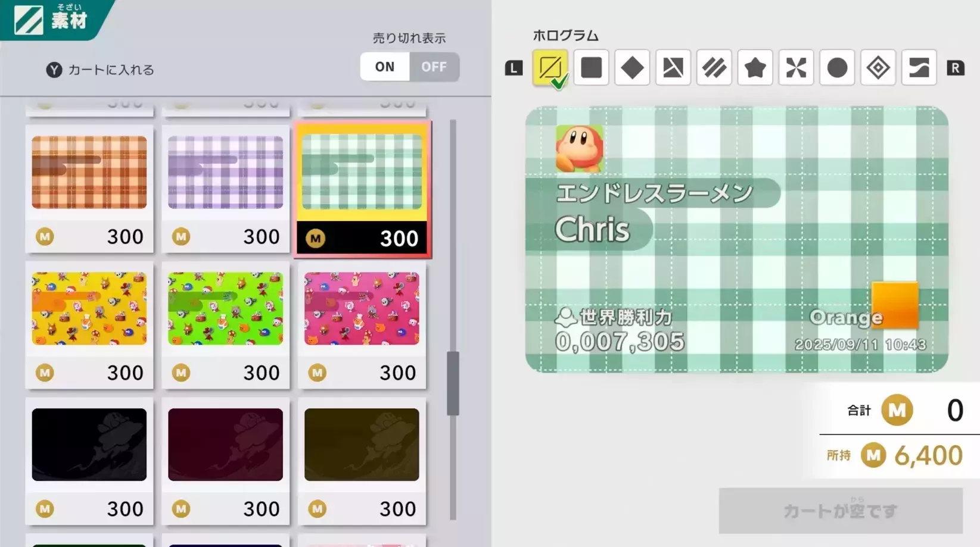Turn sold-out display ON
980x547 pixels.
tap(385, 67)
